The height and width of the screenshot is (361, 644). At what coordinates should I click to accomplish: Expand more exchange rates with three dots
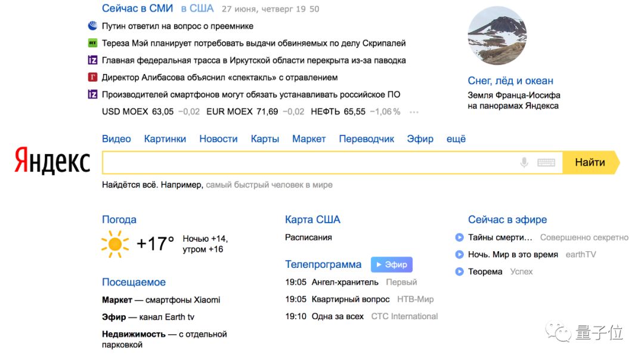414,112
